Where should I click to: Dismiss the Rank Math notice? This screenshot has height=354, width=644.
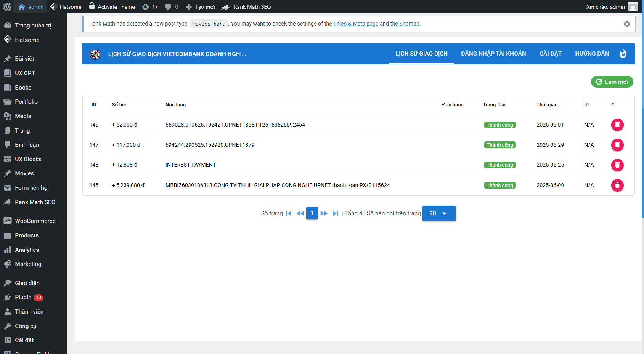click(626, 24)
